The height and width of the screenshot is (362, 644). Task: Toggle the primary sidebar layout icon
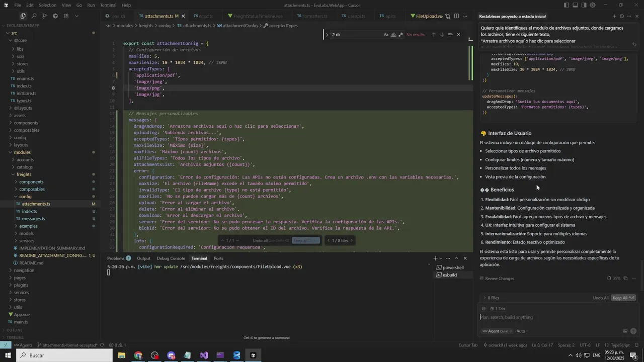click(567, 5)
